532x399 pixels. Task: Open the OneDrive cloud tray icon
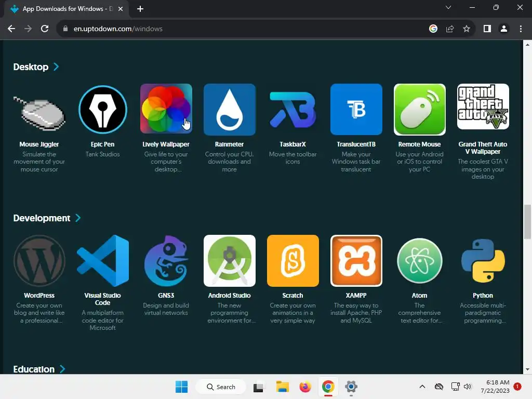[438, 387]
